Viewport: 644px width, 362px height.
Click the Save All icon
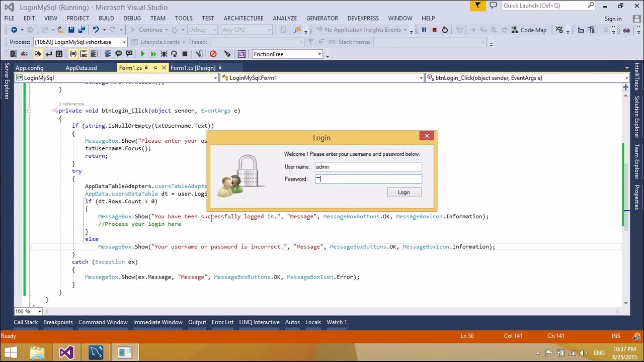coord(82,30)
